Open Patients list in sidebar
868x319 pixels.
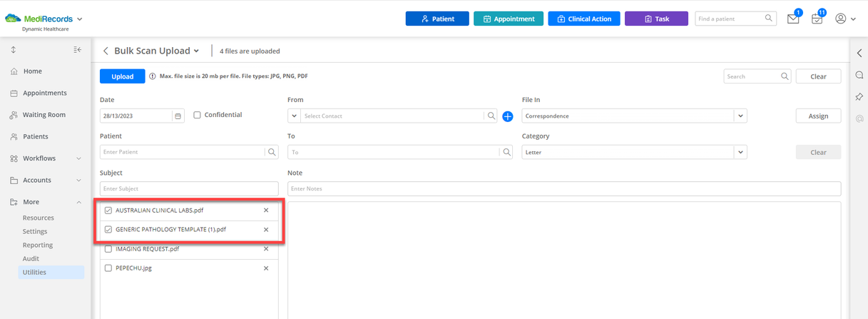pos(35,136)
